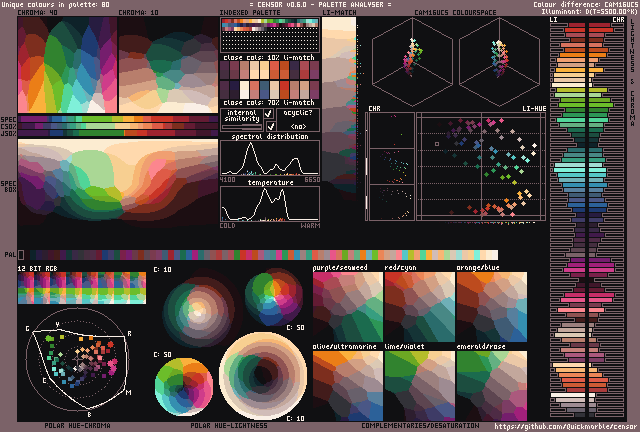The height and width of the screenshot is (432, 640).
Task: Toggle the internal similarity checkbox
Action: coord(269,114)
